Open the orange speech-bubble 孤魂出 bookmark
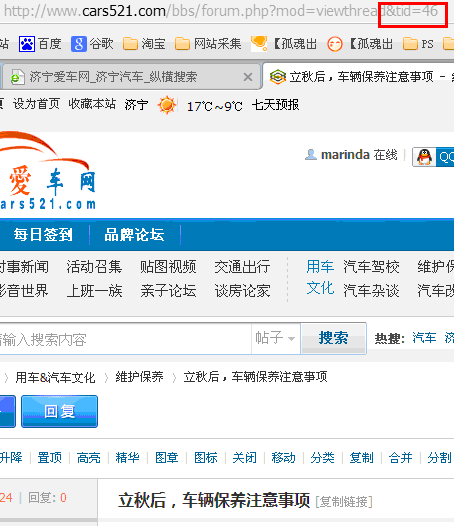The height and width of the screenshot is (526, 454). pyautogui.click(x=284, y=44)
